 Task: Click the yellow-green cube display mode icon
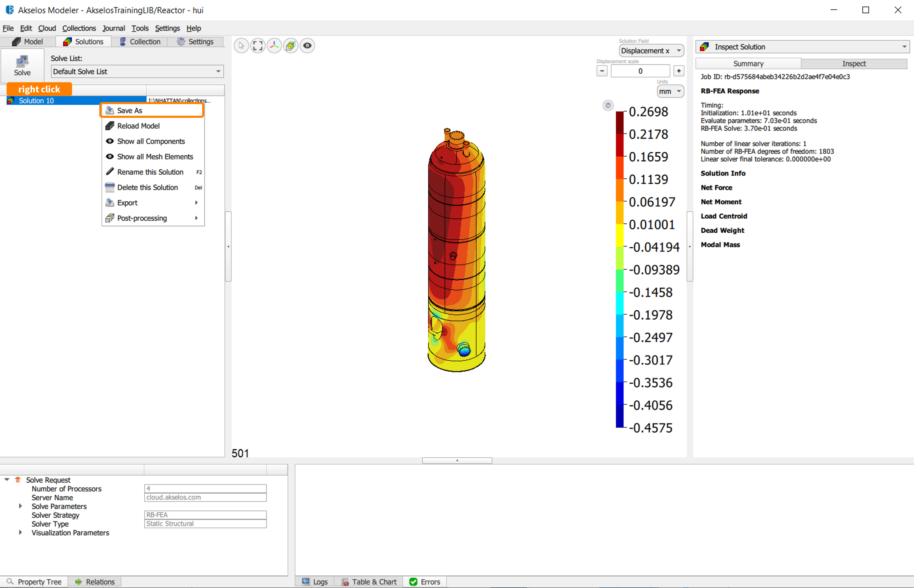[x=290, y=46]
